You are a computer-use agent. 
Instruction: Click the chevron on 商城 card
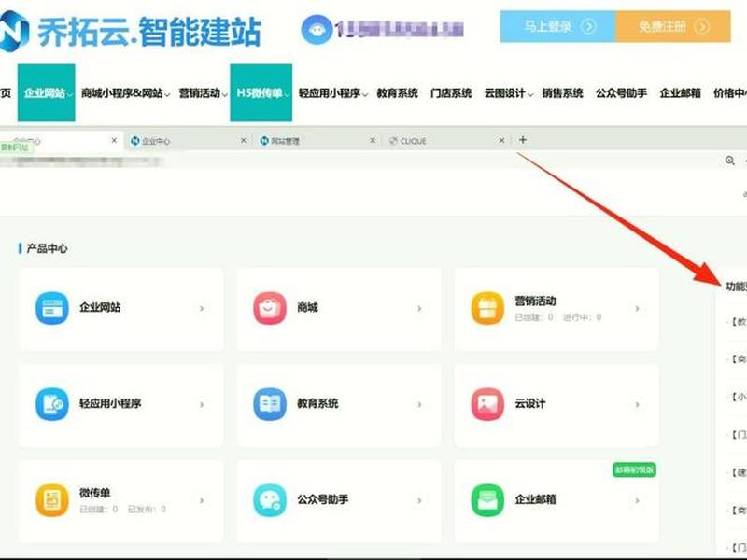(419, 309)
